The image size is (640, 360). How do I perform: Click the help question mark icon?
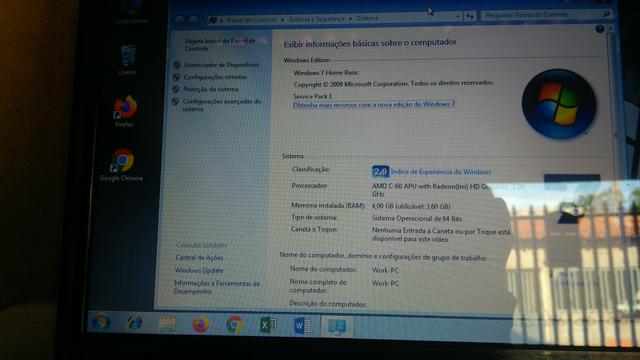pyautogui.click(x=600, y=29)
